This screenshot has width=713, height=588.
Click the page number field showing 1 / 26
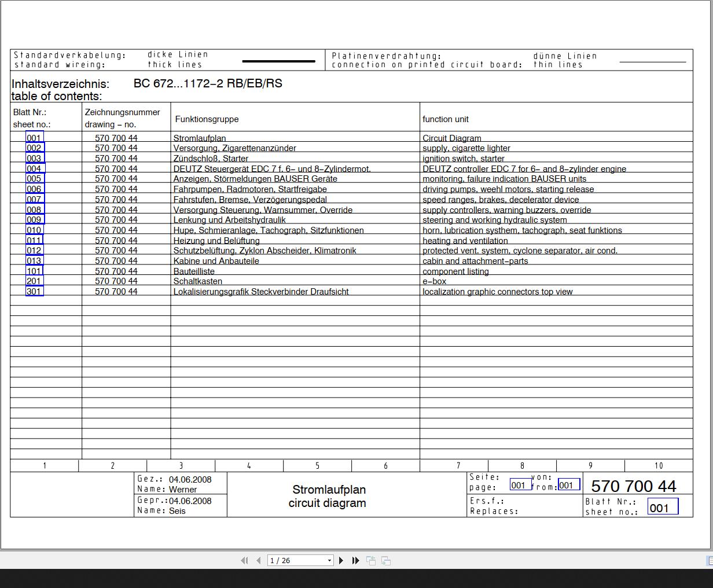(x=296, y=560)
